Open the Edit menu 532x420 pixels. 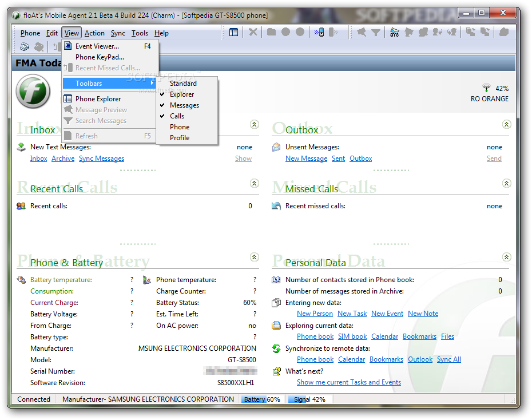pyautogui.click(x=52, y=33)
